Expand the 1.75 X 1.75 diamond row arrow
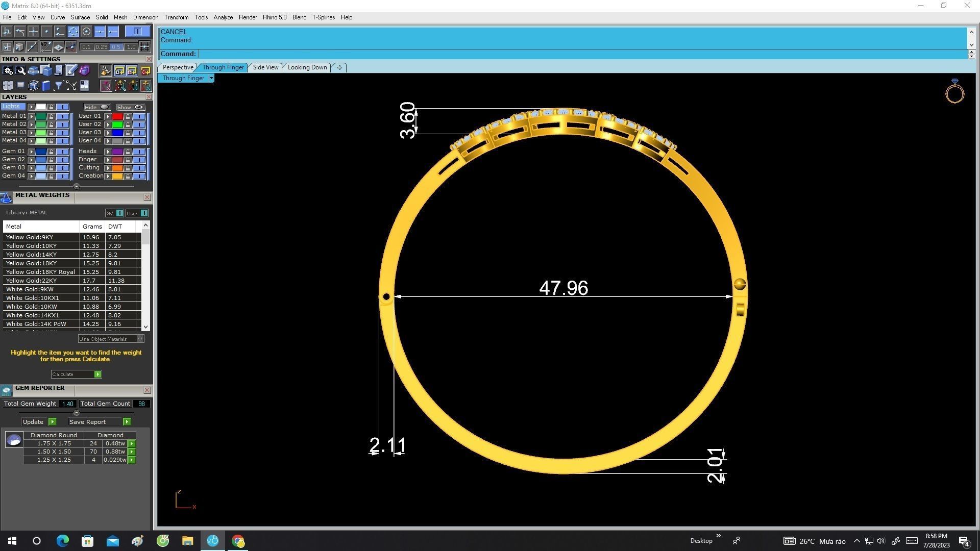This screenshot has width=980, height=551. coord(132,444)
